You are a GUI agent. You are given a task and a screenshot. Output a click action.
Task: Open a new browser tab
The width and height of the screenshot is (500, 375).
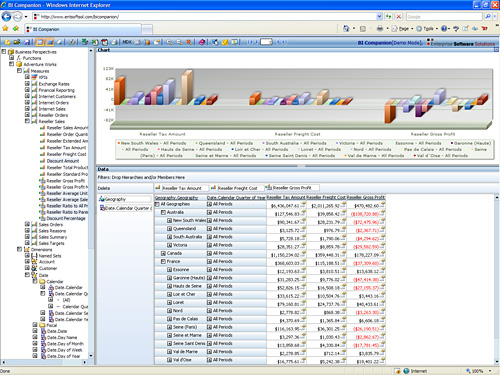click(x=147, y=29)
